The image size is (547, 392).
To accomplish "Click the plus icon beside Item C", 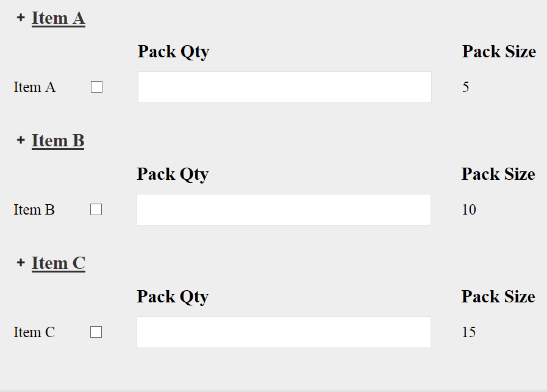I will pyautogui.click(x=20, y=262).
